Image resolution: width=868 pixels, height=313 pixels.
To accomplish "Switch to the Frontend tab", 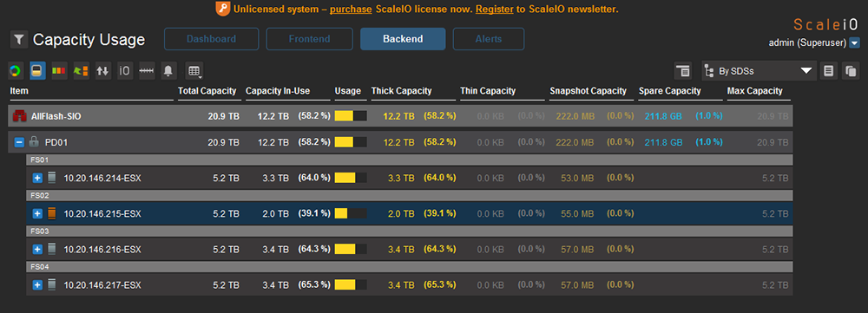I will [x=310, y=39].
